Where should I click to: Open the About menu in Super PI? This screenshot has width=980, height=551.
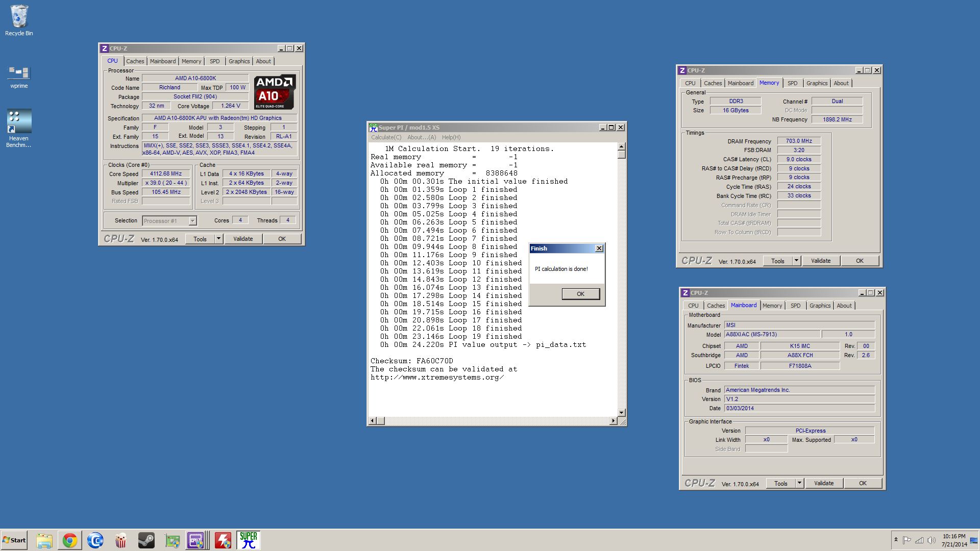tap(422, 137)
